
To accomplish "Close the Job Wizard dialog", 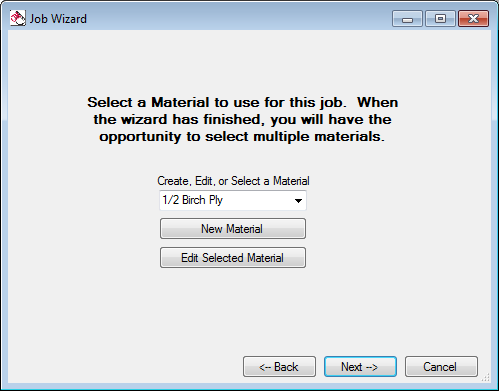I will [473, 19].
